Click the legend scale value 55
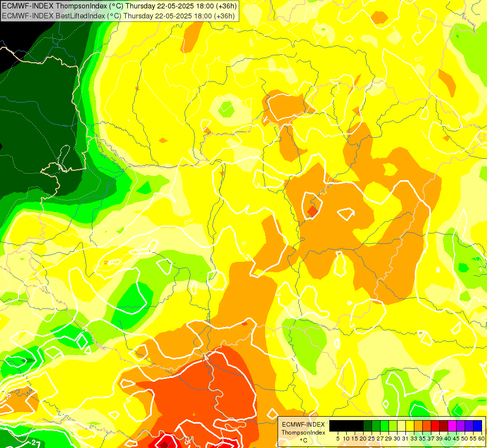Screen dimensions: 487x448 473,439
